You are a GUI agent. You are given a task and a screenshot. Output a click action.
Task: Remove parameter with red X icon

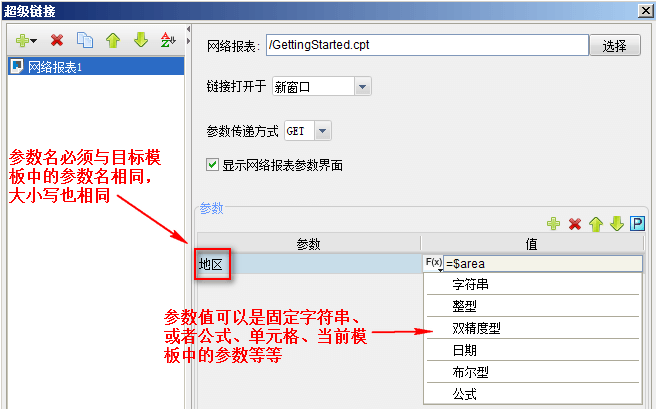click(575, 224)
